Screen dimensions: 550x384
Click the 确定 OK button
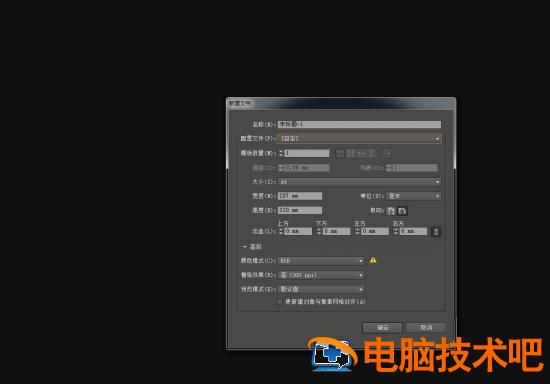[x=382, y=328]
